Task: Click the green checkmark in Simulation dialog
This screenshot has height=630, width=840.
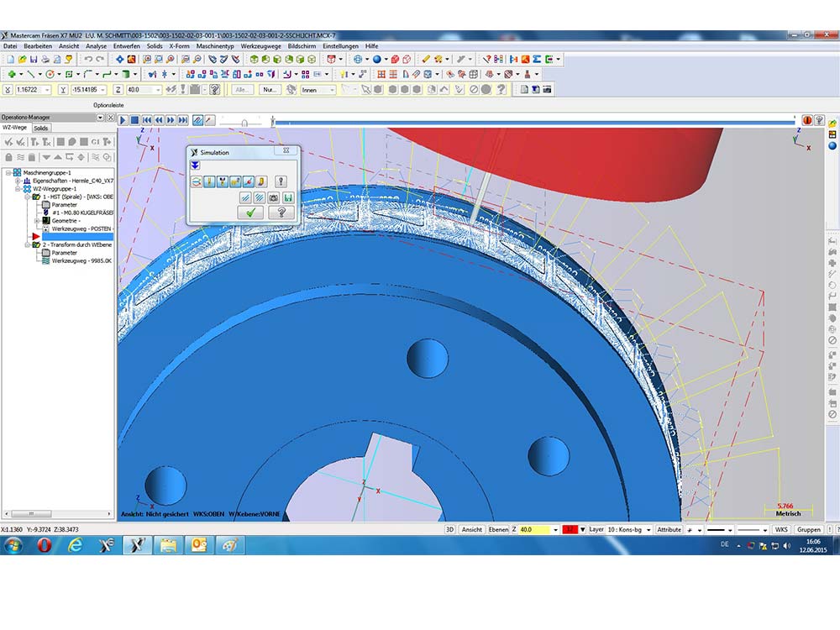Action: tap(249, 213)
